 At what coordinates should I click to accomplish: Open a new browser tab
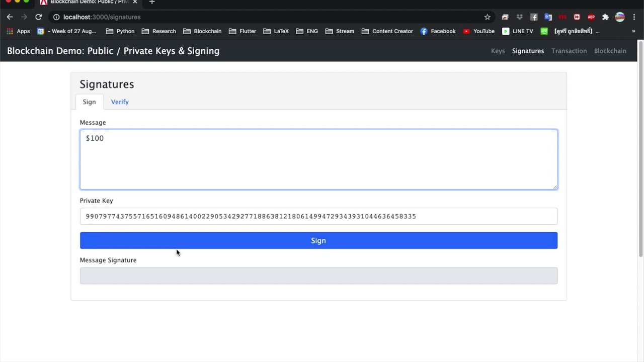(x=151, y=2)
